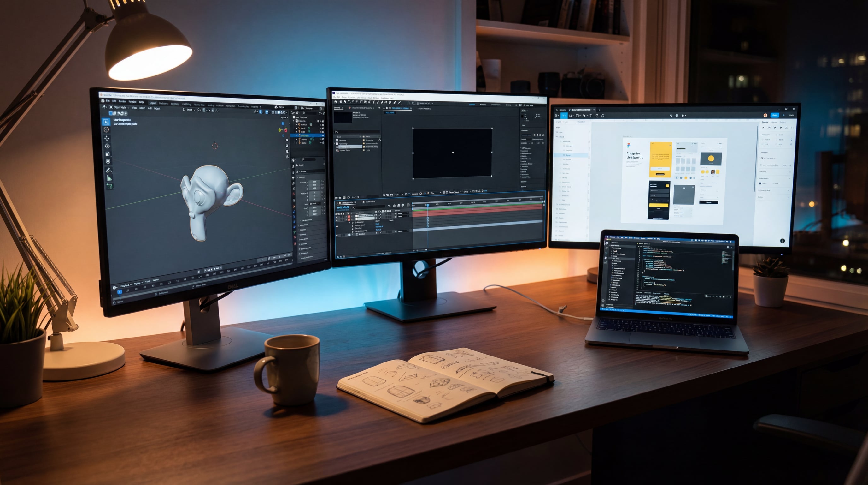Click the Comment tool in Figma toolbar
This screenshot has width=868, height=485.
(603, 116)
